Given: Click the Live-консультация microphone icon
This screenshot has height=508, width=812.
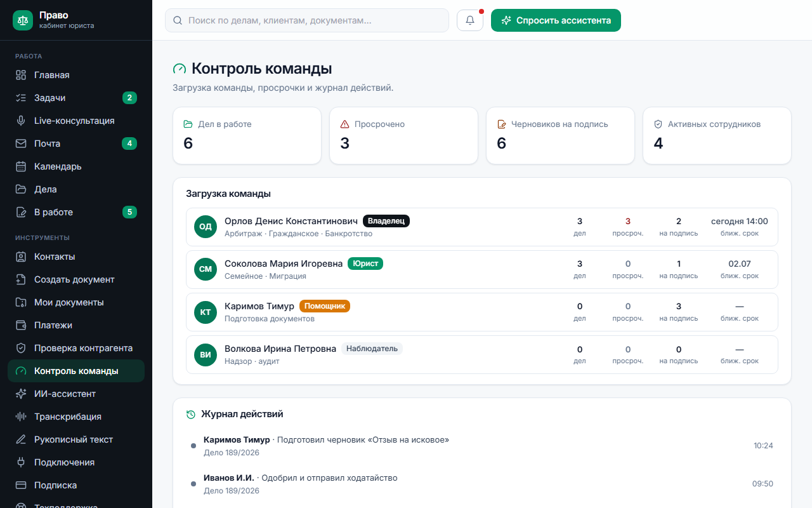Looking at the screenshot, I should coord(21,121).
